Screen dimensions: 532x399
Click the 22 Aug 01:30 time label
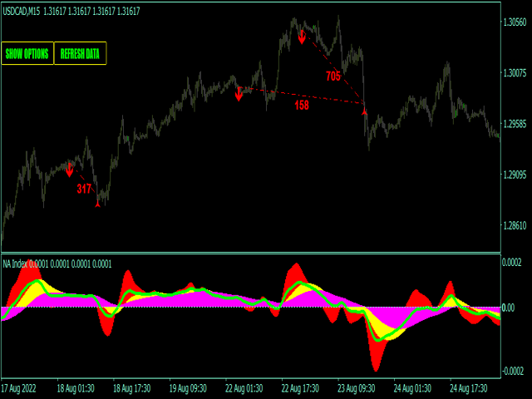pyautogui.click(x=244, y=388)
